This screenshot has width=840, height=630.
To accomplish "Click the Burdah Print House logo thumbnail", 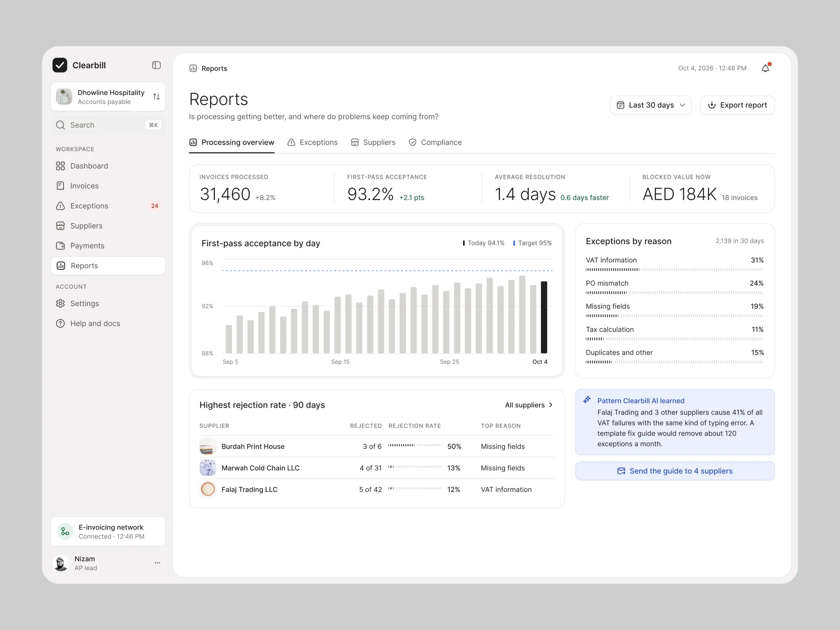I will pos(208,446).
